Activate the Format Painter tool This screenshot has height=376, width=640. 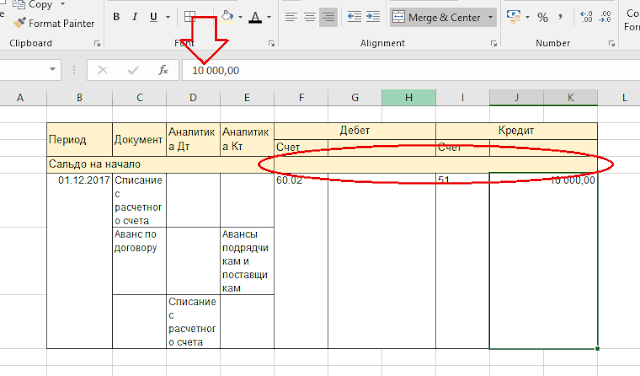coord(53,24)
